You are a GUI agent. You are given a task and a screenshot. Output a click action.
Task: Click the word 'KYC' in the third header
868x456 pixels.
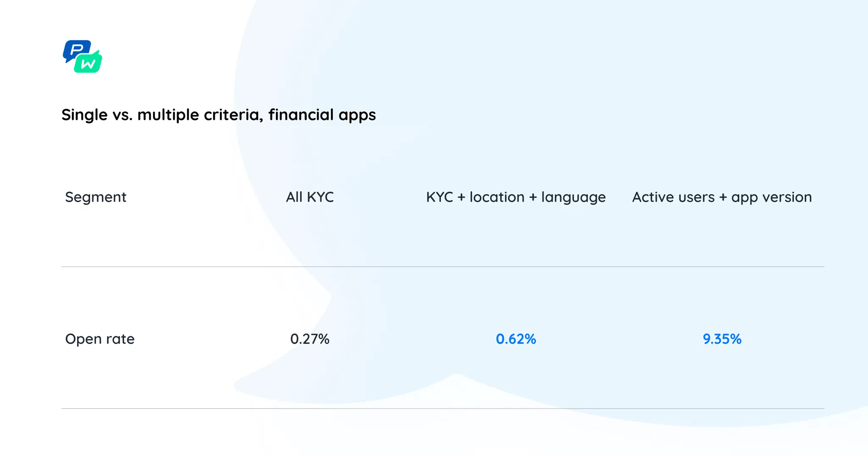click(440, 197)
